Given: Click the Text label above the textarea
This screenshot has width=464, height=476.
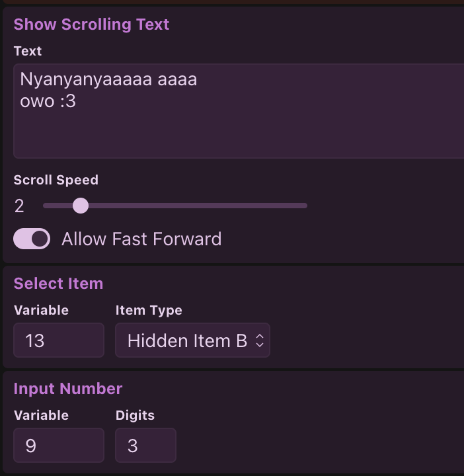Looking at the screenshot, I should click(28, 51).
